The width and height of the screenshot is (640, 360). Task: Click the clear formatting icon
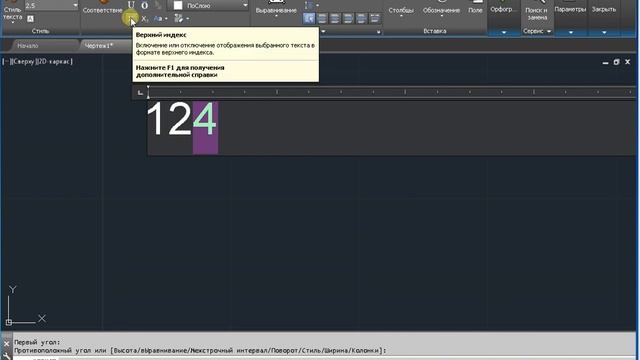tap(178, 18)
